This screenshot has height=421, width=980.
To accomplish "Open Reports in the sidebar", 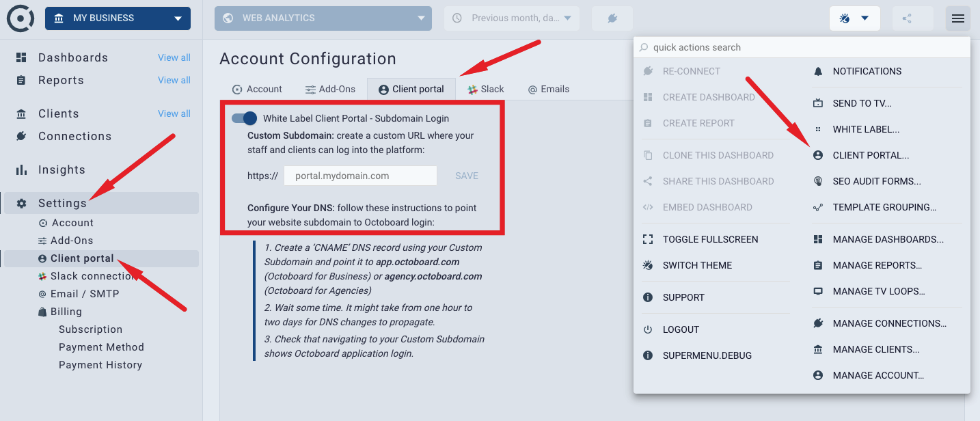I will point(61,80).
